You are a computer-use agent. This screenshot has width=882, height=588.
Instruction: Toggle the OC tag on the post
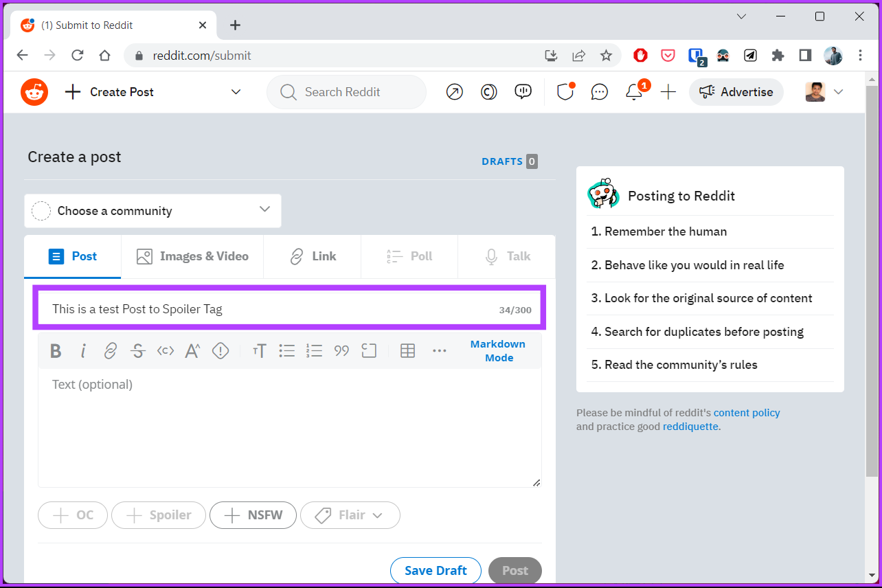pos(72,514)
